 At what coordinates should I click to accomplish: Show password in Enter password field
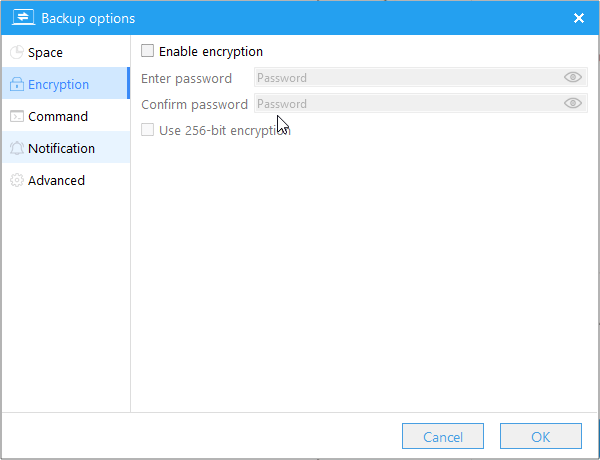point(572,78)
